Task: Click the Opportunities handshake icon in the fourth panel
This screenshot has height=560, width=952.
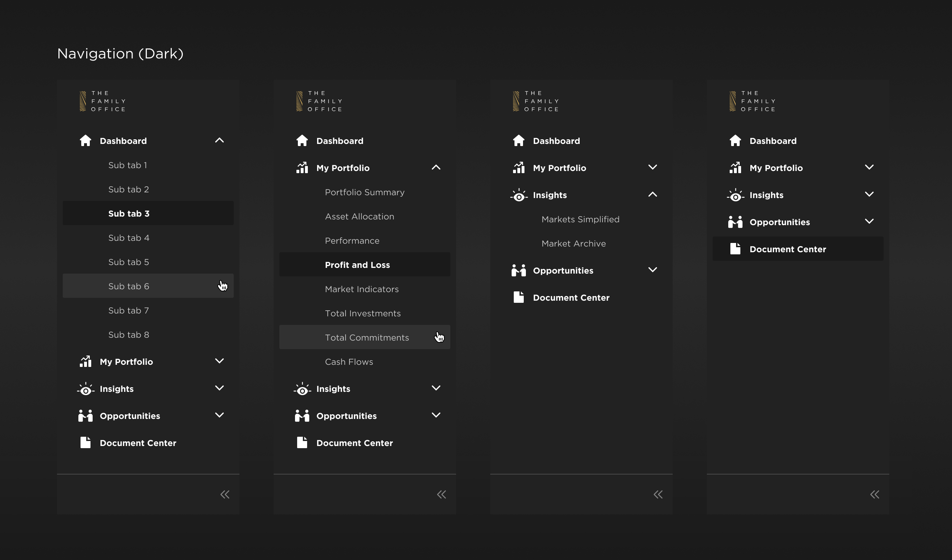Action: point(735,222)
